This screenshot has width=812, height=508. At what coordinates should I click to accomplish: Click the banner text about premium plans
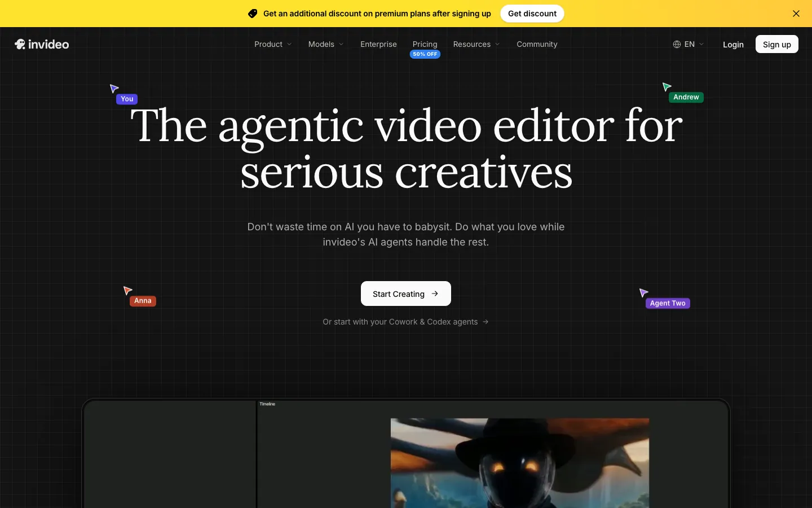pyautogui.click(x=377, y=14)
